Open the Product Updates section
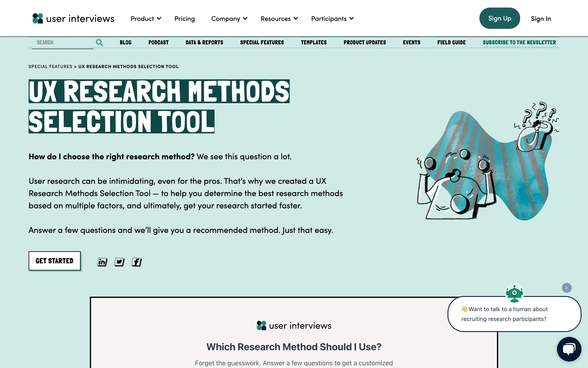The height and width of the screenshot is (368, 588). pos(365,43)
